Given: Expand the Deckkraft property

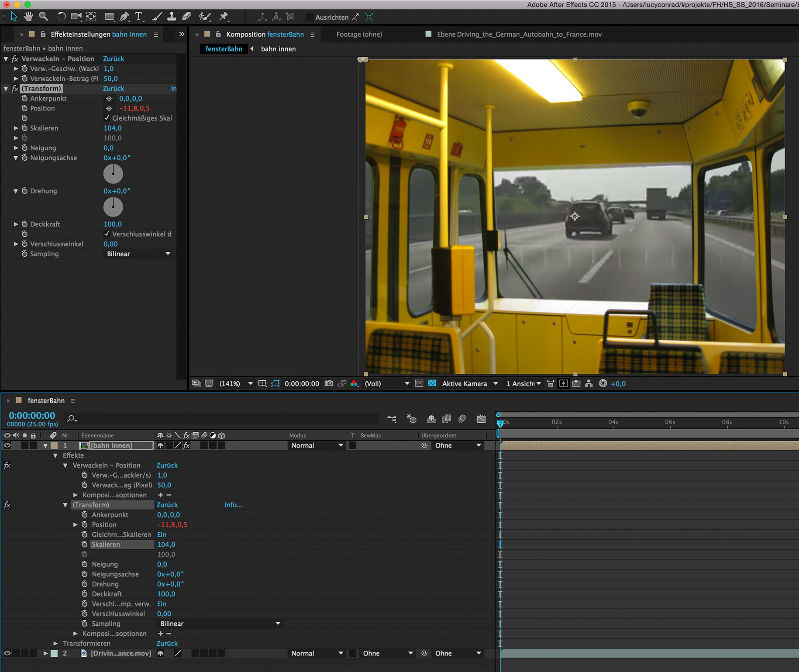Looking at the screenshot, I should tap(16, 224).
